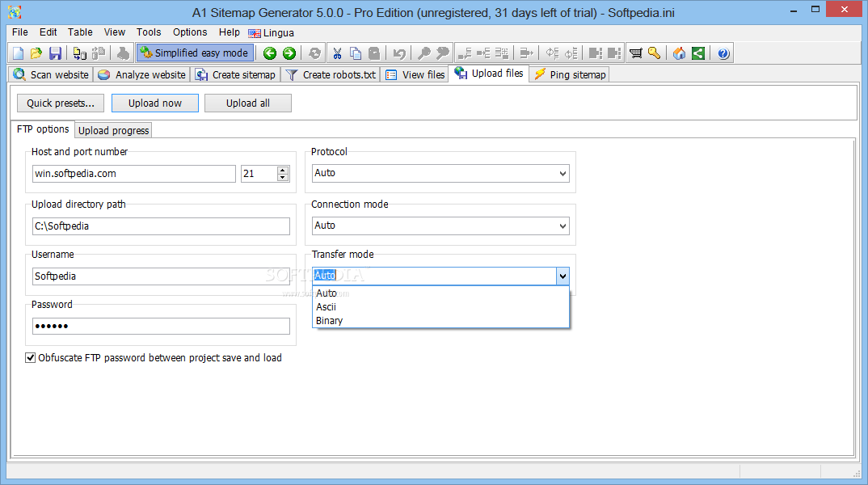Click the Save project floppy icon
The image size is (868, 485).
click(55, 53)
